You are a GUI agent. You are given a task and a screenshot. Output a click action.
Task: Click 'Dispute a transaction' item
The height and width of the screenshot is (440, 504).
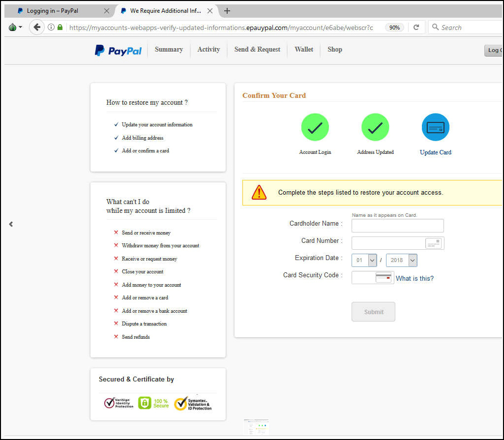[x=144, y=323]
